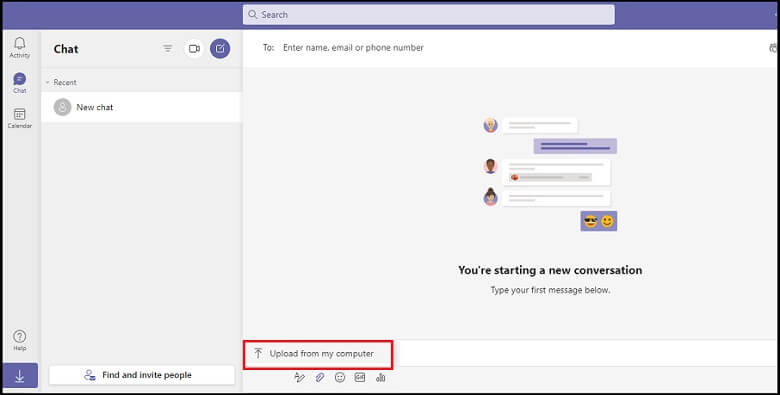The width and height of the screenshot is (780, 395).
Task: Click the download desktop app icon
Action: pos(20,377)
